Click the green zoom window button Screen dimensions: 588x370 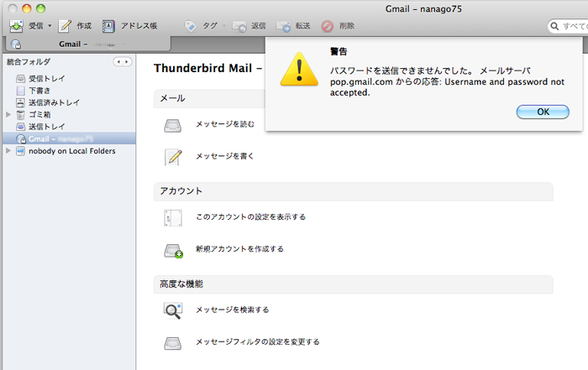point(40,8)
